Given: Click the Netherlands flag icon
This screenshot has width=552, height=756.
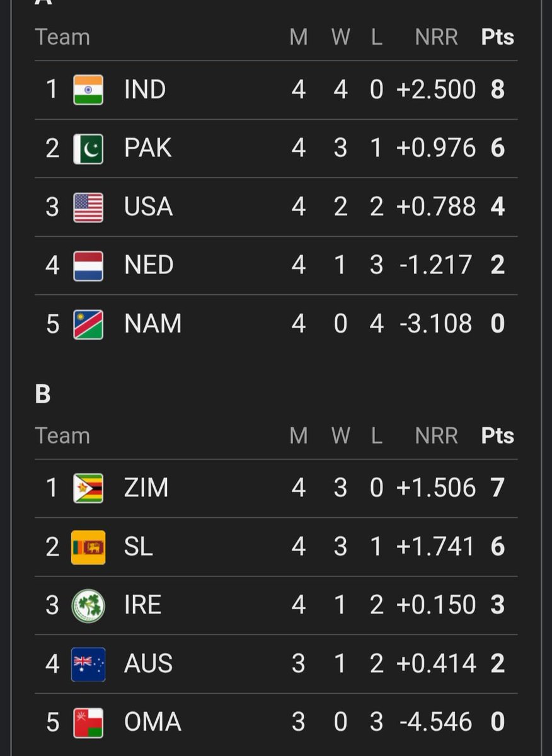Looking at the screenshot, I should 88,266.
